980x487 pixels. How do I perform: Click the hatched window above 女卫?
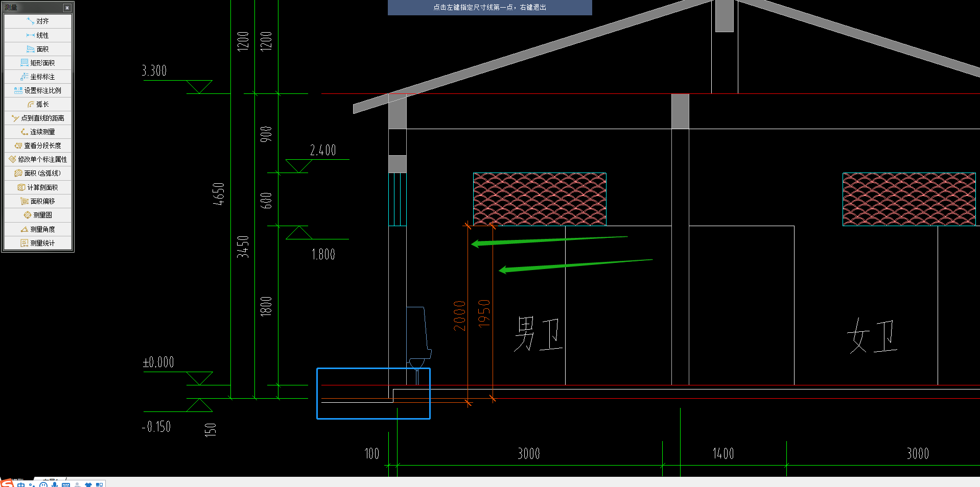pos(909,199)
